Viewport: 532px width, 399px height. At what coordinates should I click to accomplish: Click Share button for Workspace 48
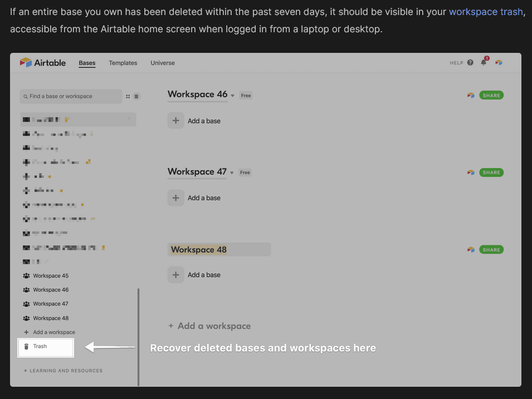(491, 250)
